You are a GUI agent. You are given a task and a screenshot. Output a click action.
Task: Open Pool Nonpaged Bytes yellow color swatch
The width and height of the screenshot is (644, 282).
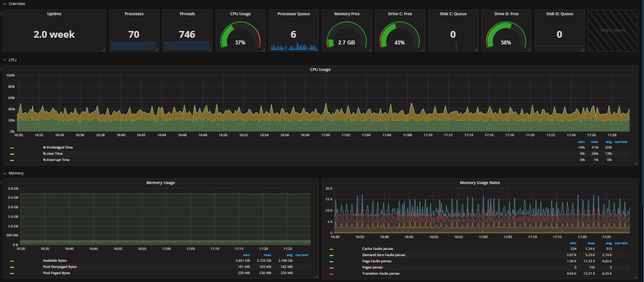pyautogui.click(x=12, y=267)
